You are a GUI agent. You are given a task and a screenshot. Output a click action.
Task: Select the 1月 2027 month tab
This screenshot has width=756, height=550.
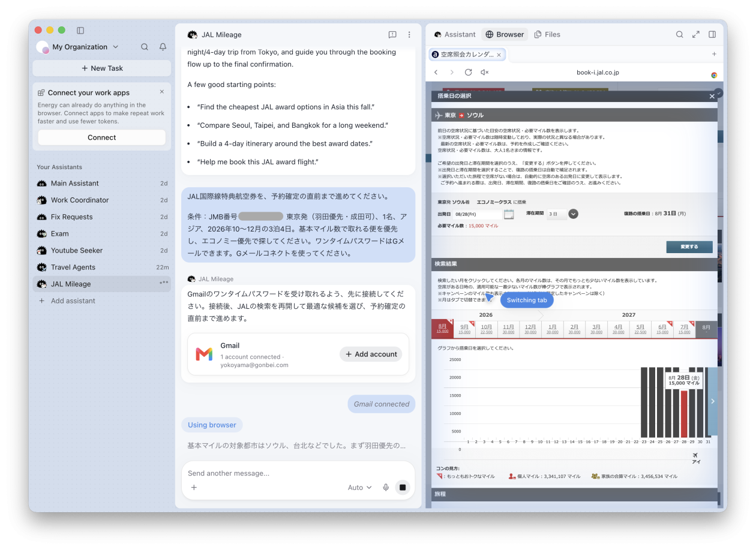tap(552, 329)
